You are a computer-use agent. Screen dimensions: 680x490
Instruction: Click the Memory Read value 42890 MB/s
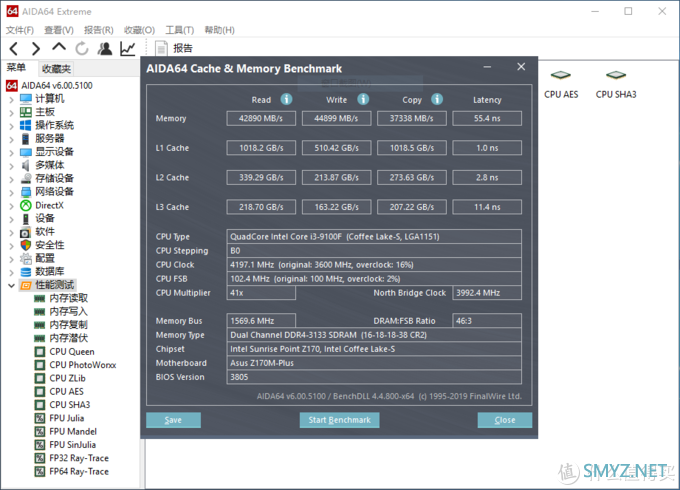(x=261, y=118)
